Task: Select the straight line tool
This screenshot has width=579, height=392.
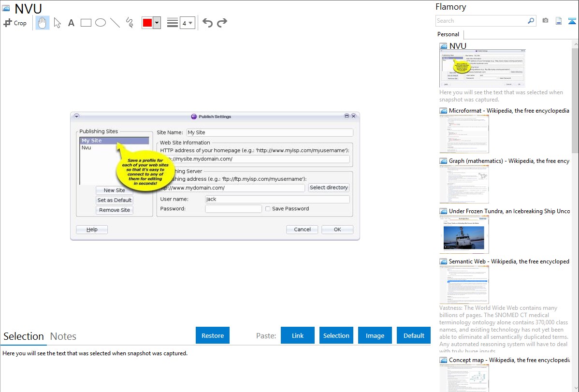Action: tap(115, 23)
